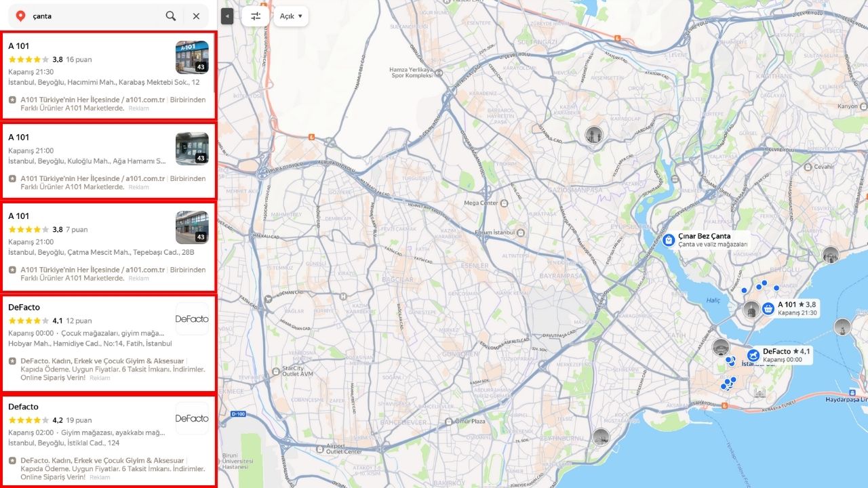Click the Yandex Maps red pin logo
The height and width of the screenshot is (488, 868).
point(20,16)
